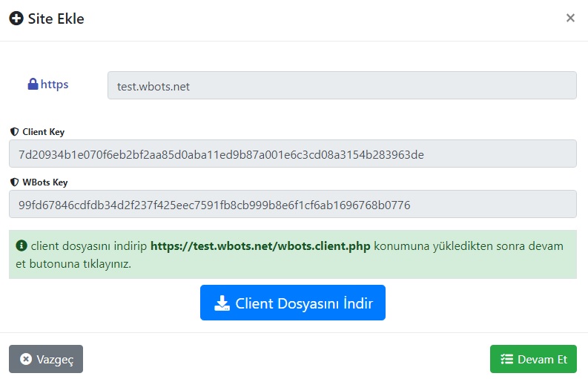The image size is (588, 379).
Task: Click the checklist icon in Devam Et
Action: (x=506, y=359)
